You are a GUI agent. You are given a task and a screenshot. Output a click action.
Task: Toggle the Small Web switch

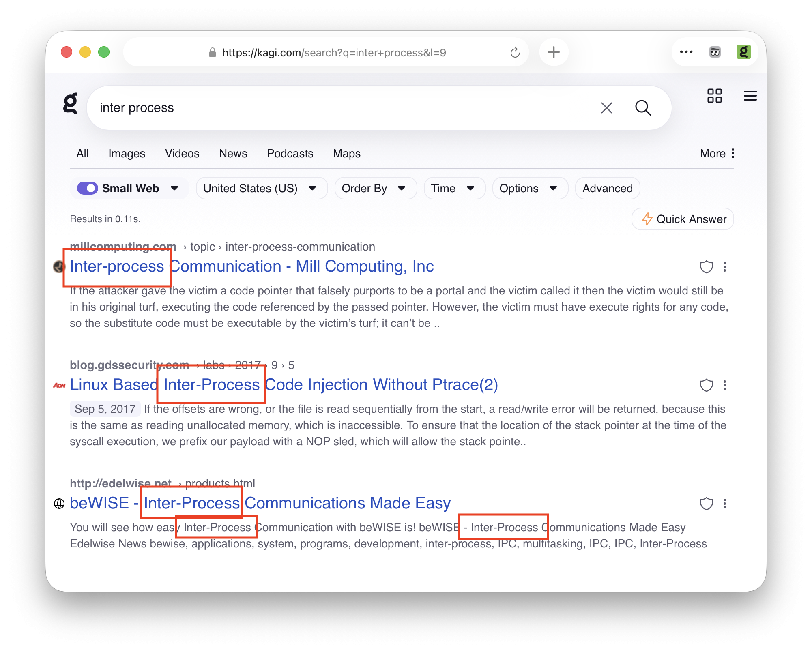88,189
